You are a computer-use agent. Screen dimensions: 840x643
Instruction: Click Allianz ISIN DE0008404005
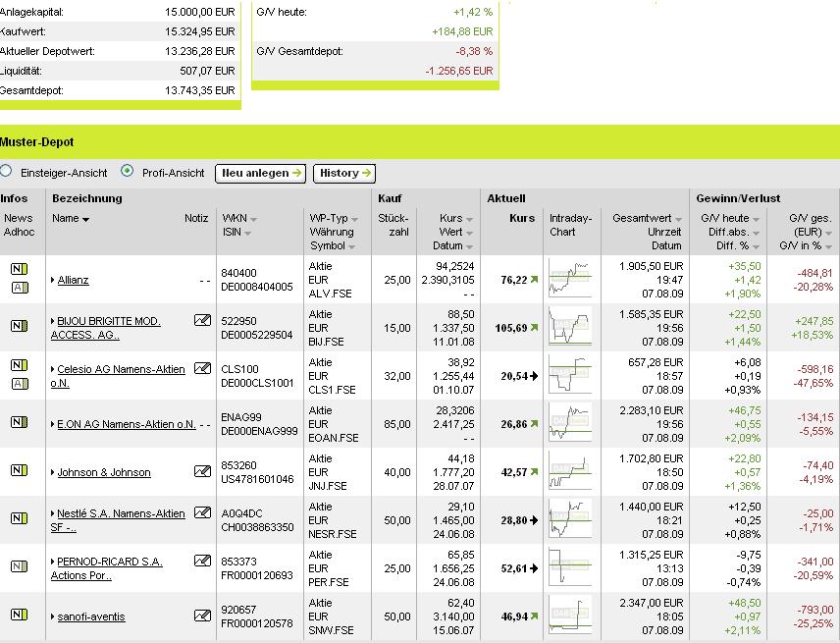coord(256,287)
